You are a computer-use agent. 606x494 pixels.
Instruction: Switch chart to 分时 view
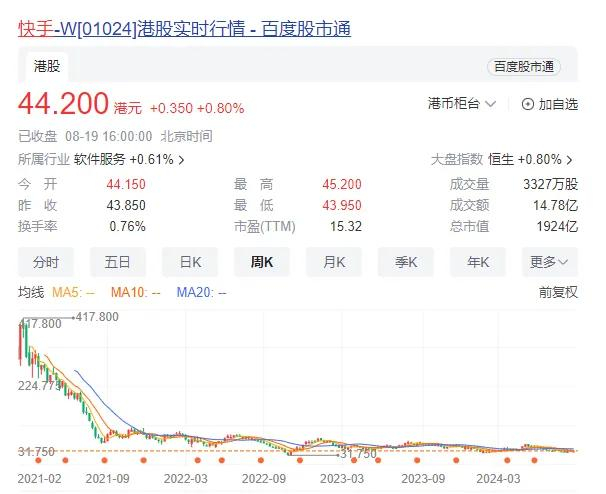point(46,262)
